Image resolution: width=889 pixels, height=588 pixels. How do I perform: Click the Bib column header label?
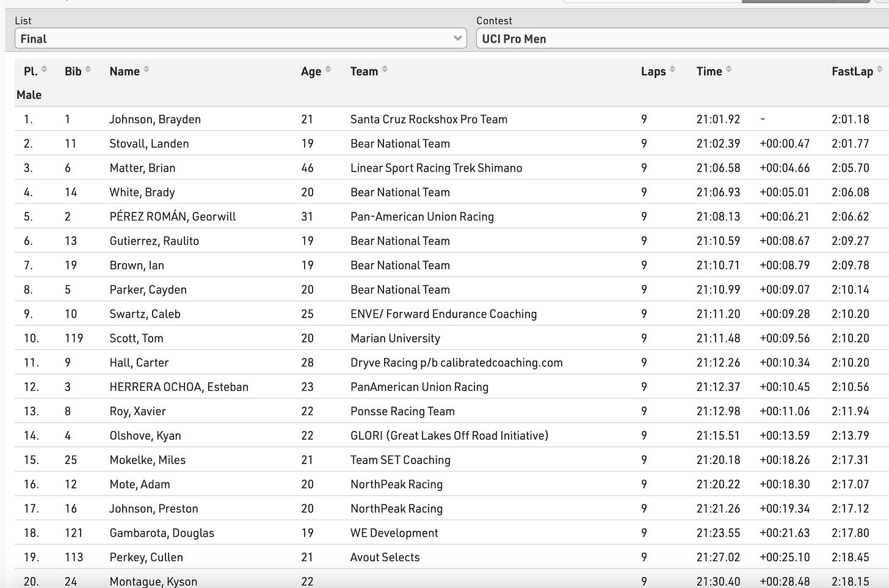coord(73,71)
